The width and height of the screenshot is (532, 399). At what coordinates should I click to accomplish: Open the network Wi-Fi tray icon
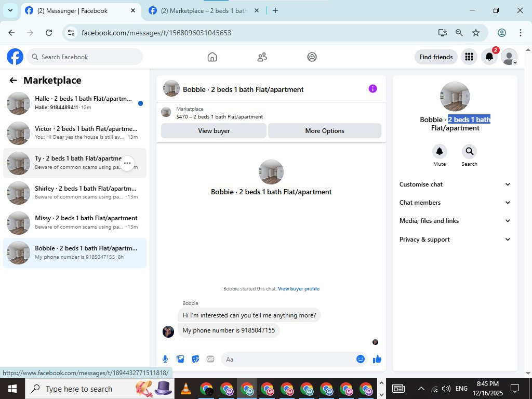pyautogui.click(x=434, y=389)
